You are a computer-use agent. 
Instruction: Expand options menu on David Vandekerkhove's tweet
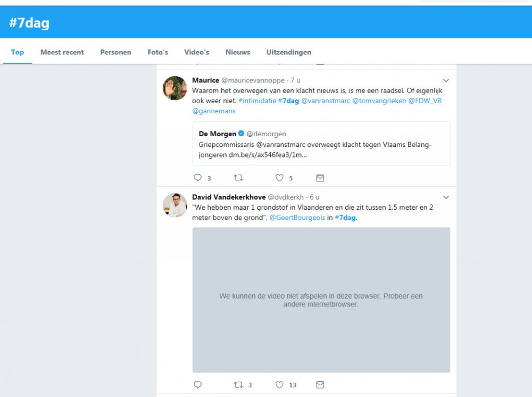pyautogui.click(x=446, y=197)
